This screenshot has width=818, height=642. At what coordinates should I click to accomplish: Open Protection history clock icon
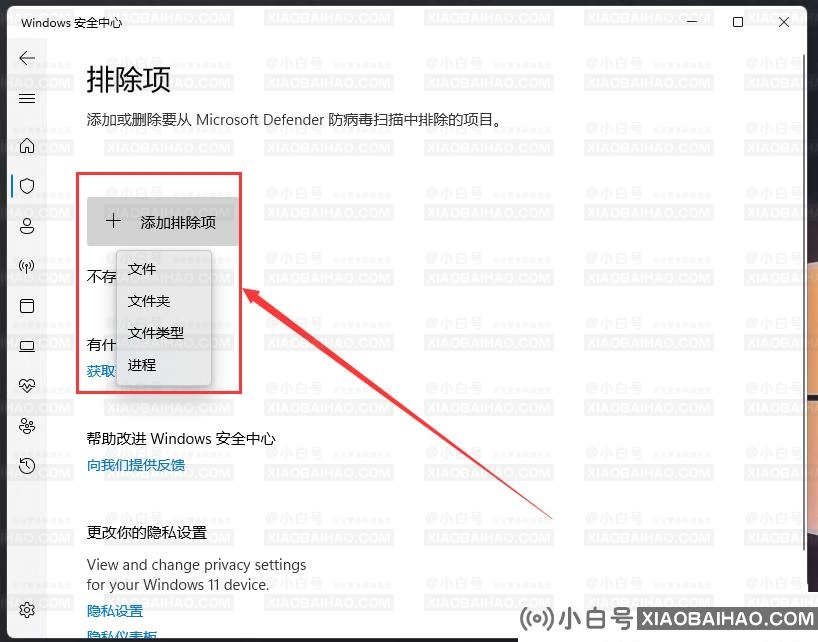click(27, 466)
